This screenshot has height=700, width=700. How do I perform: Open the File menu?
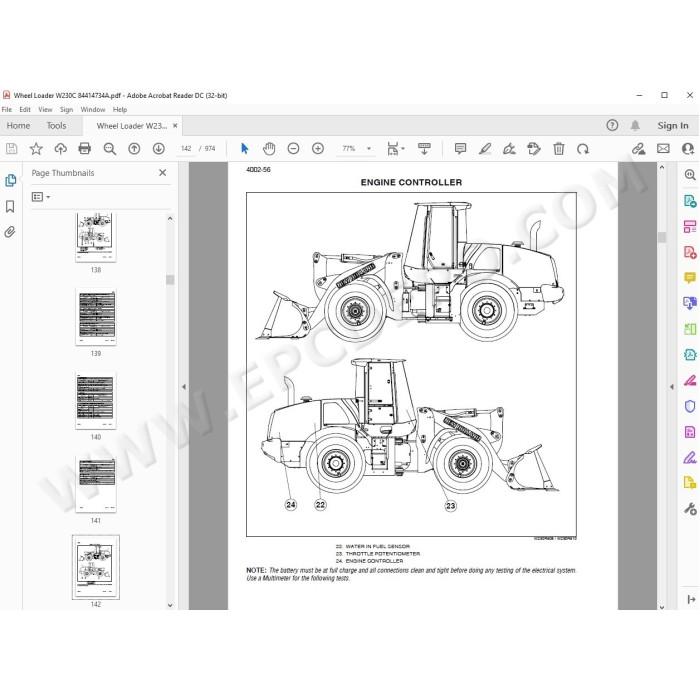7,109
